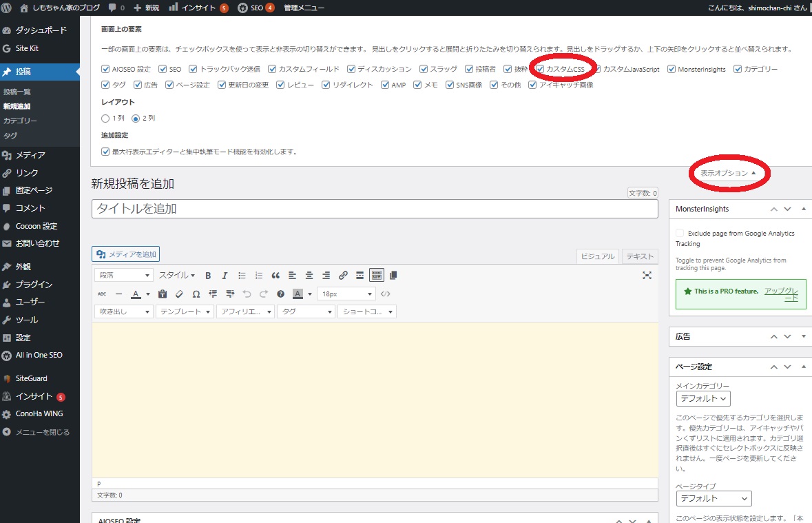Image resolution: width=812 pixels, height=523 pixels.
Task: Apply strikethrough formatting
Action: [102, 294]
